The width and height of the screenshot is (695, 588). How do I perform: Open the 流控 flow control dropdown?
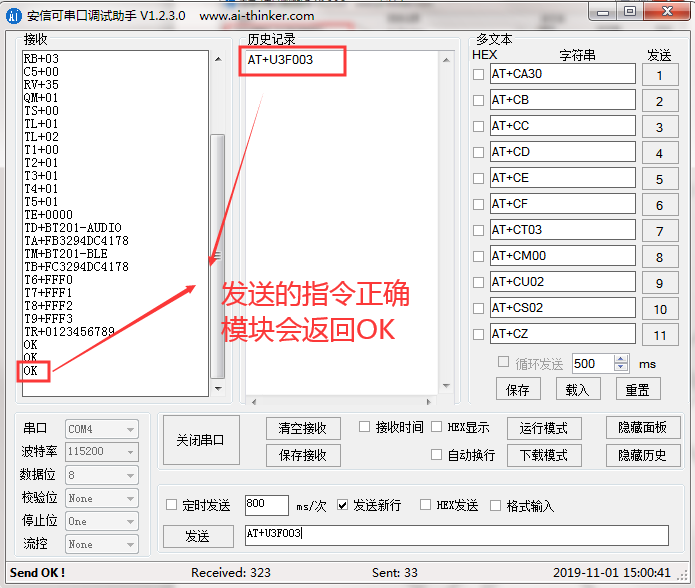coord(102,545)
